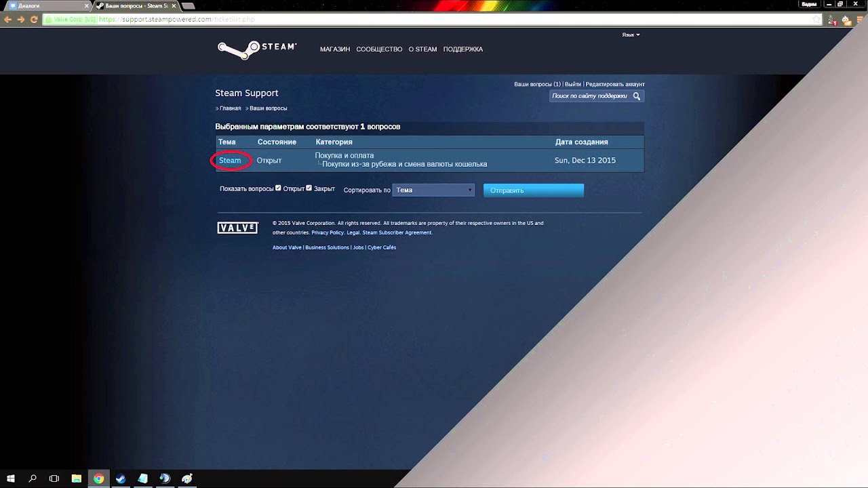Click the browser address bar URL

click(x=176, y=20)
